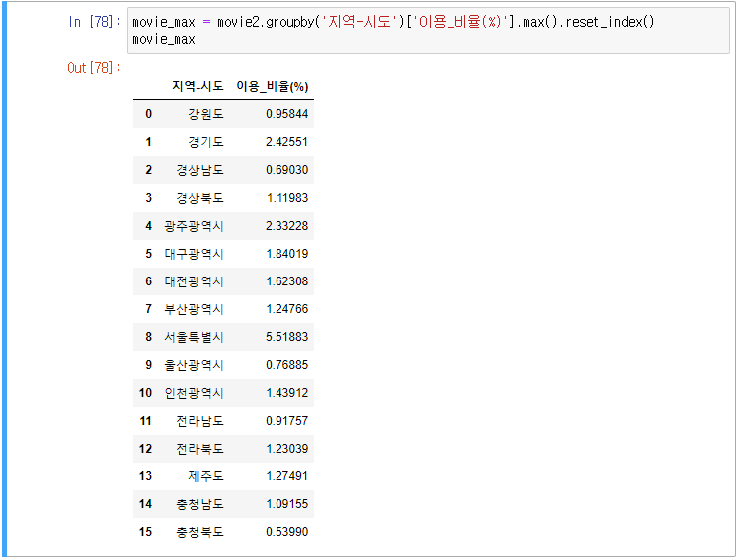740x560 pixels.
Task: Select the value 0.53990
Action: (286, 532)
